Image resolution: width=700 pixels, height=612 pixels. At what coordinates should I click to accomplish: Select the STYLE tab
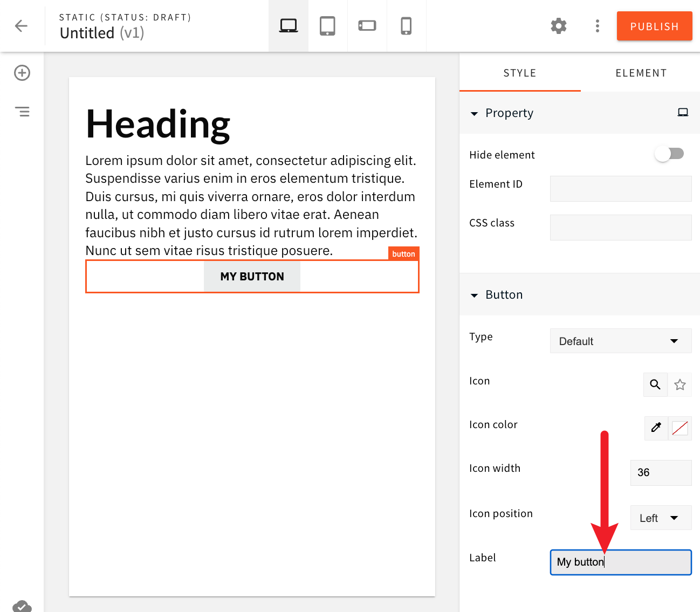[519, 72]
